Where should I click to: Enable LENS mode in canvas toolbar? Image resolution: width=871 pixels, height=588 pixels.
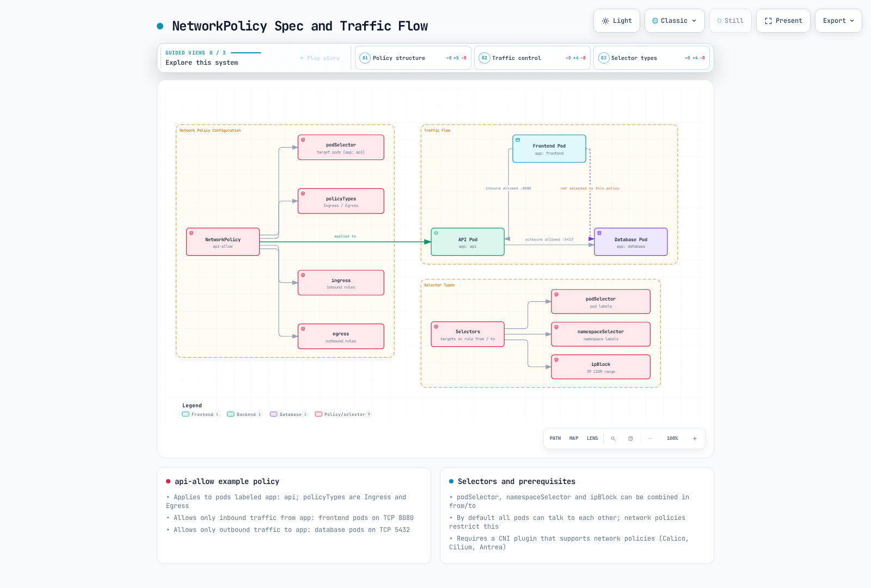pos(592,438)
